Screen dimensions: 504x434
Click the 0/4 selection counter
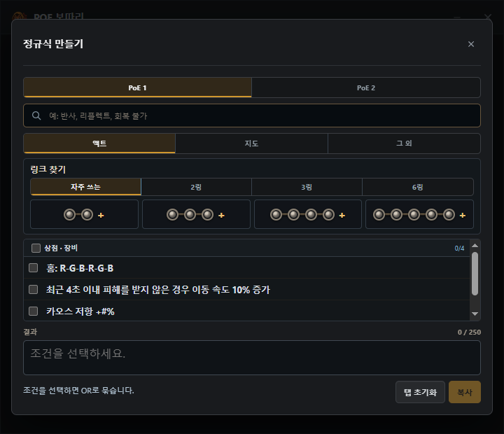pyautogui.click(x=459, y=248)
